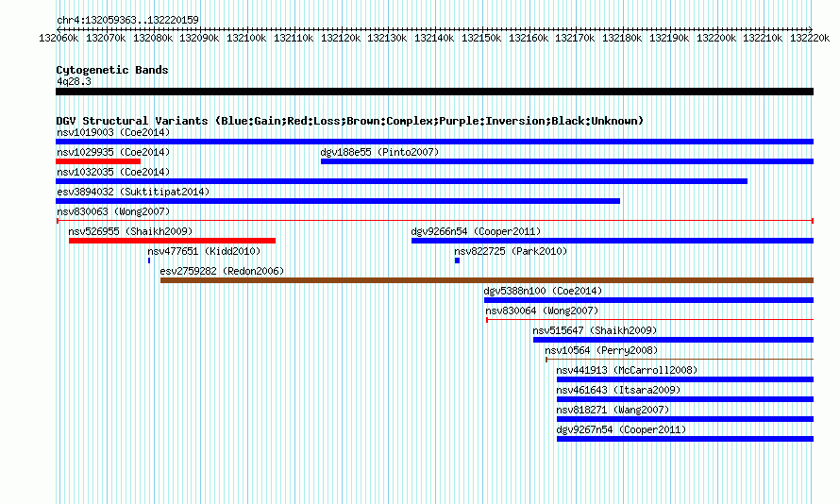Click the 132170k ruler tick label

(575, 38)
